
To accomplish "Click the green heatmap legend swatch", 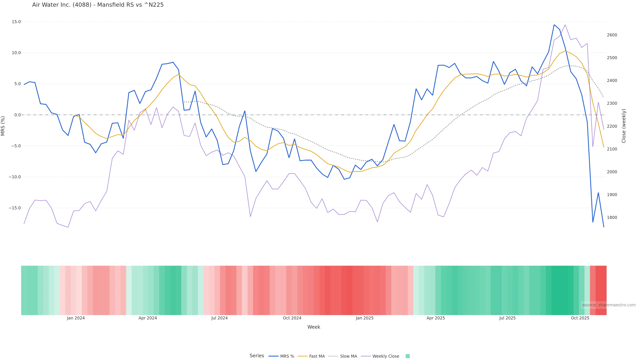I will coord(408,356).
